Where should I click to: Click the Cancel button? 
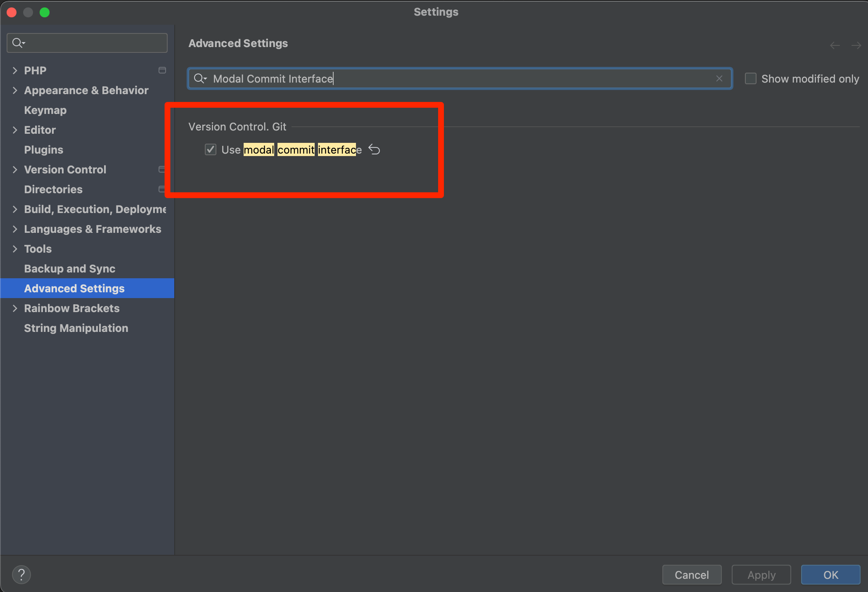pos(692,575)
